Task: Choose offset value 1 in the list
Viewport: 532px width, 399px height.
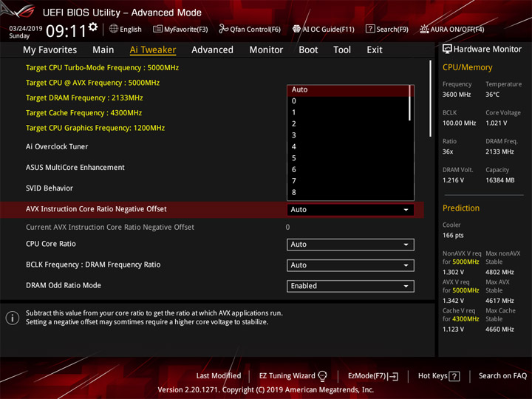Action: point(348,112)
